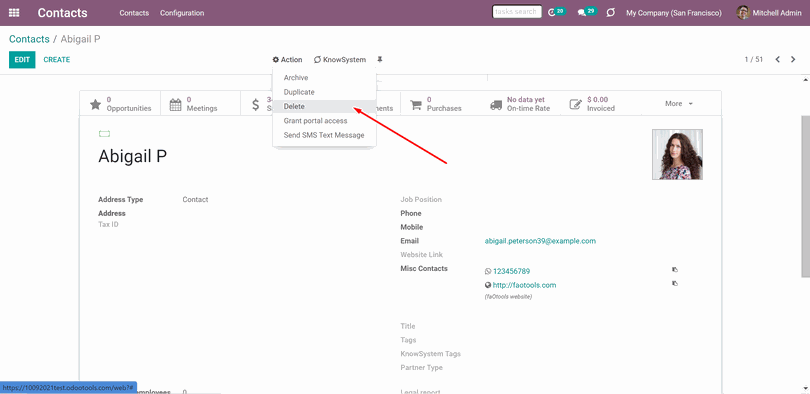The image size is (810, 394).
Task: Open Invoiced stat button with pencil icon
Action: (601, 104)
